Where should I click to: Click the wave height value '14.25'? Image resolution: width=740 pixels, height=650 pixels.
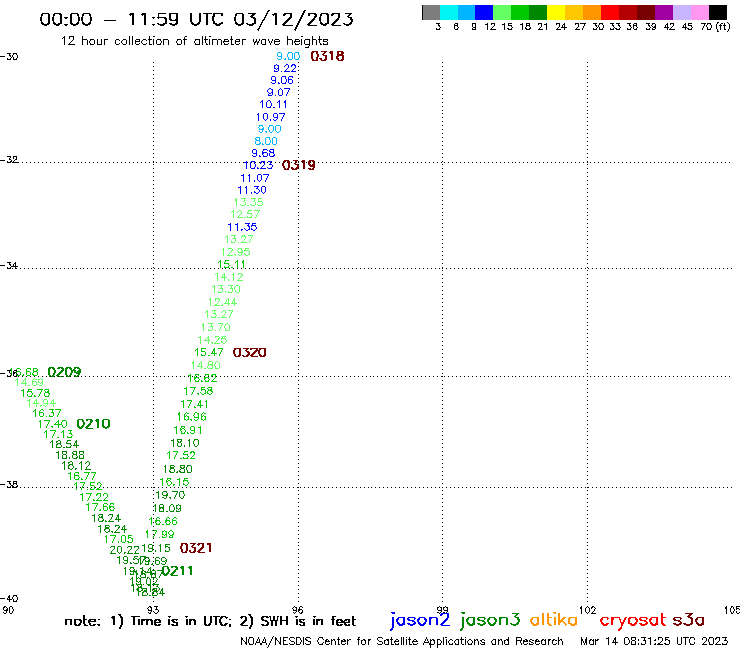coord(212,340)
